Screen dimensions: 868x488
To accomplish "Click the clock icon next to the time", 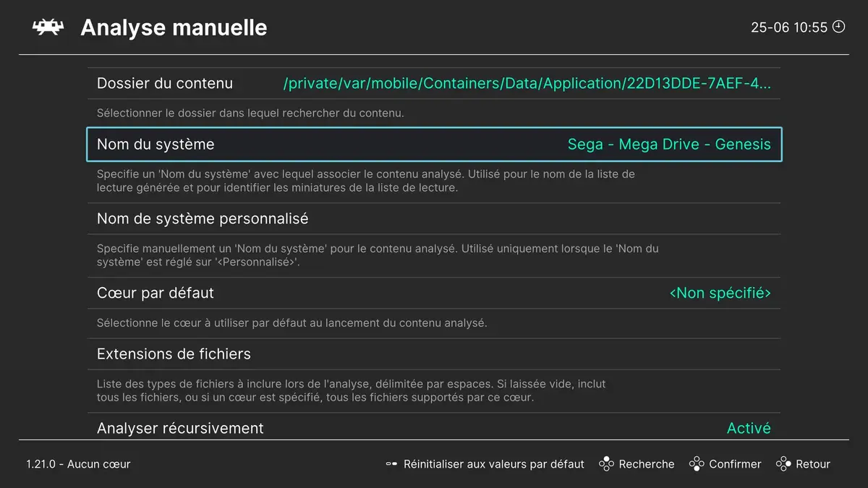I will click(838, 26).
